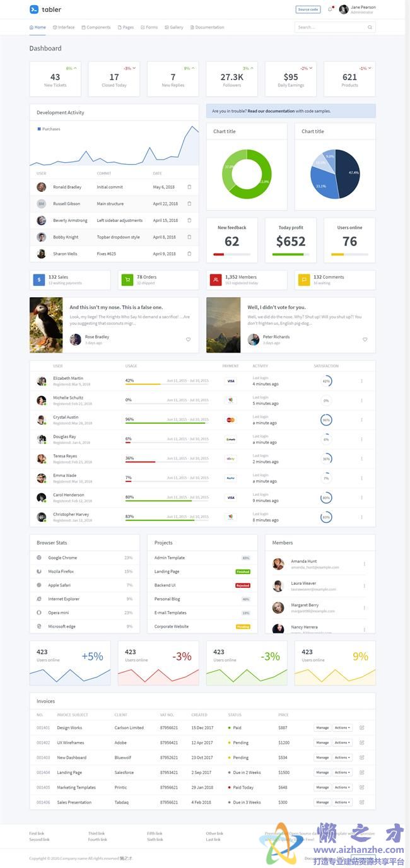Delete Ronald Bradley's commit with trash icon
This screenshot has height=868, width=410.
click(189, 187)
